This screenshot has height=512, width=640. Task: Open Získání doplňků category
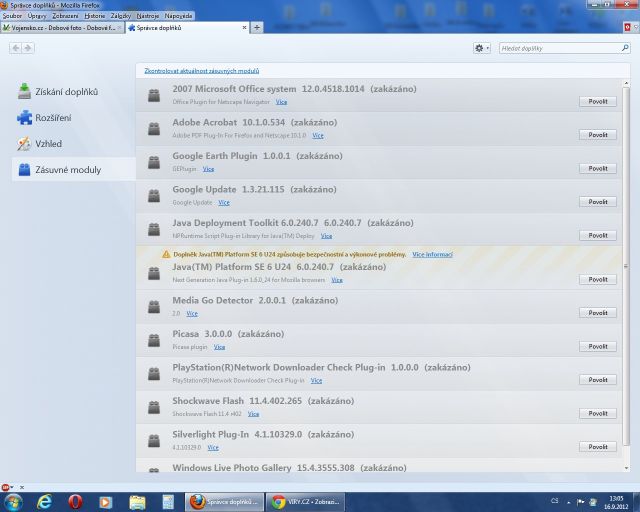[x=58, y=92]
